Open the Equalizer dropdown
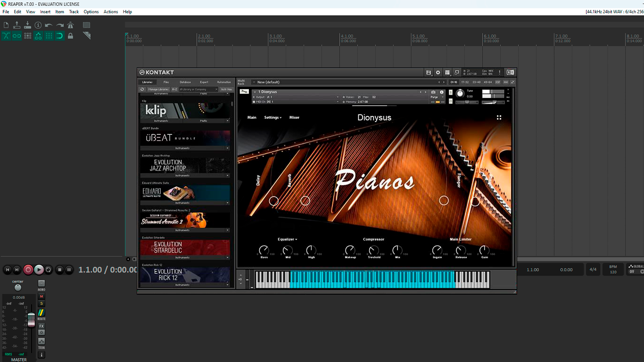 tap(287, 239)
